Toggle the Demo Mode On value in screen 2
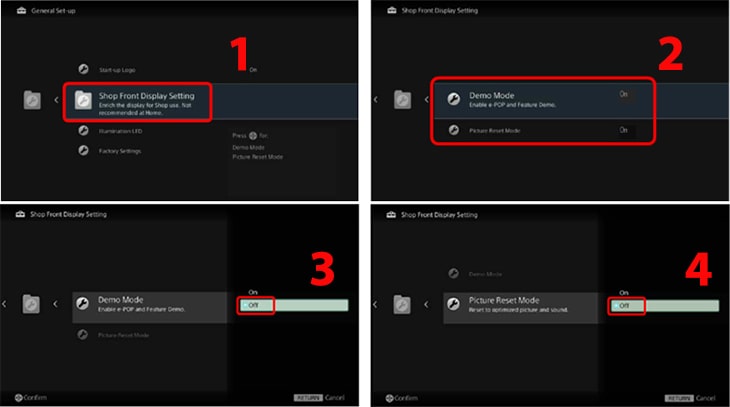Screen dimensions: 730x407 tap(623, 94)
